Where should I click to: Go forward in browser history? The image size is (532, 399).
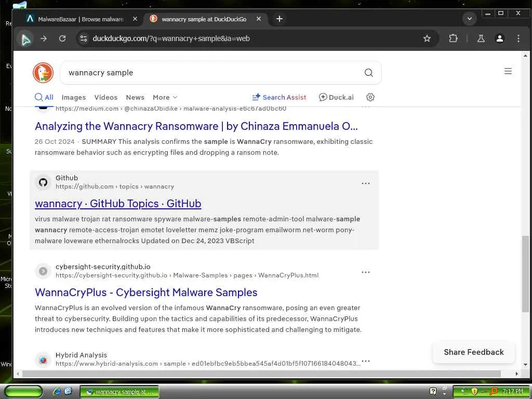(44, 38)
